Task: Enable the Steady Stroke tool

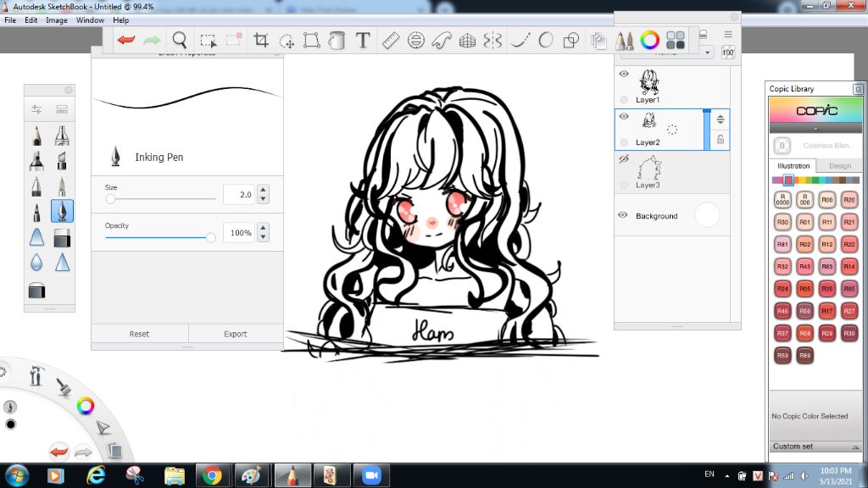Action: click(x=520, y=40)
